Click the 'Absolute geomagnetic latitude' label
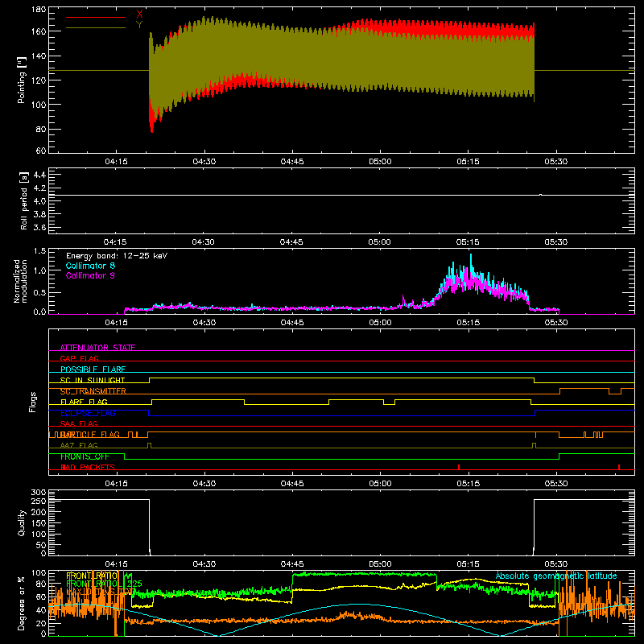The width and height of the screenshot is (644, 644). click(x=556, y=576)
